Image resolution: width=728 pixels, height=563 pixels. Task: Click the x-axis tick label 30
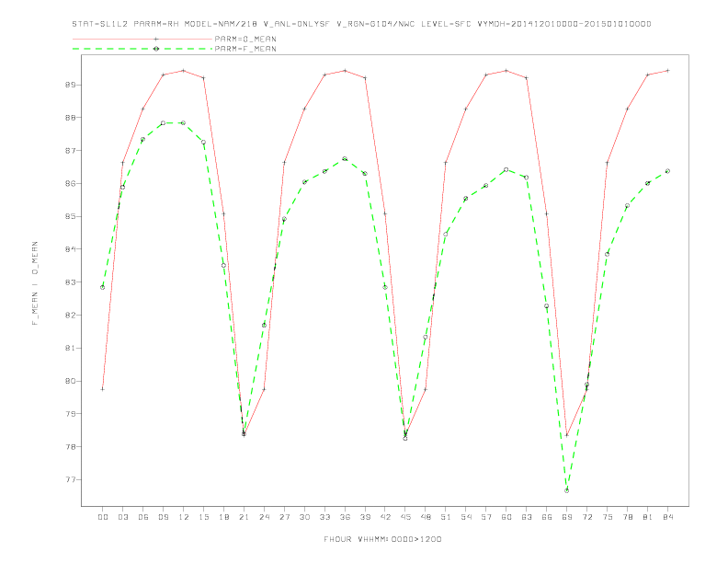point(304,517)
